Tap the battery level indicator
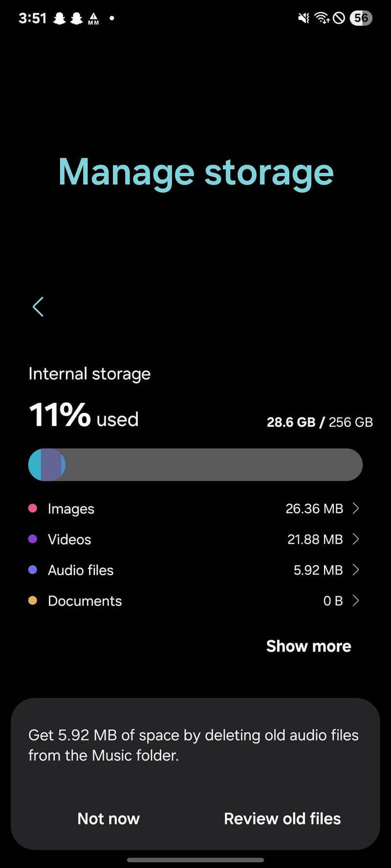Image resolution: width=391 pixels, height=868 pixels. tap(361, 18)
